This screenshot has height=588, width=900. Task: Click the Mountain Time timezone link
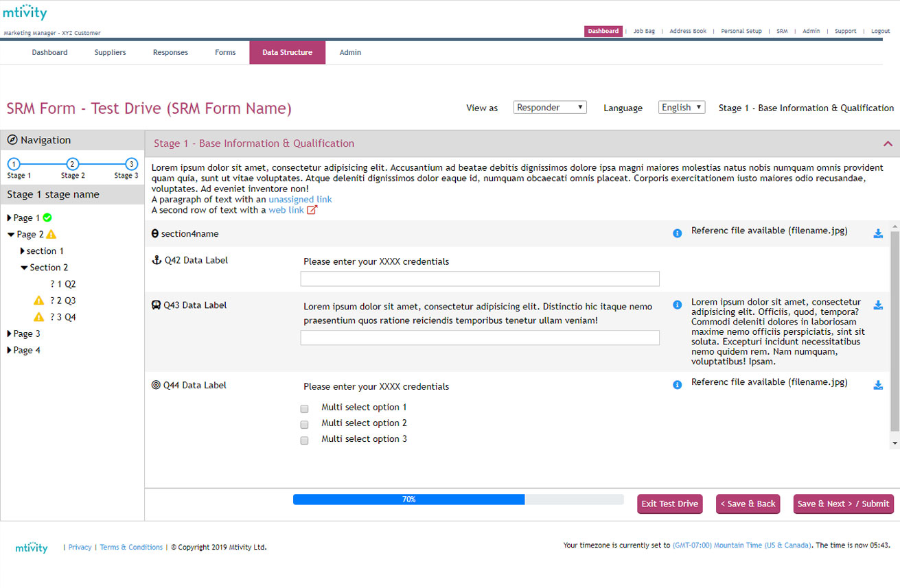[741, 545]
